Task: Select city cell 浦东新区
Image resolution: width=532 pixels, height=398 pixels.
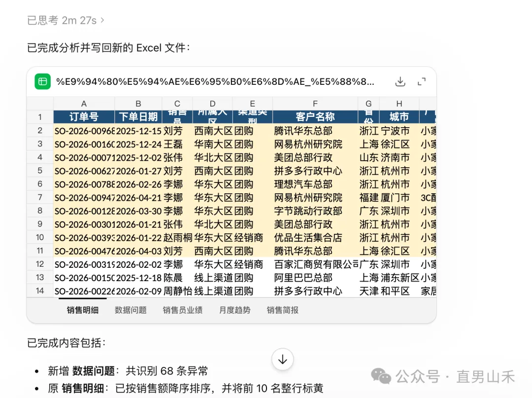Action: (x=399, y=278)
